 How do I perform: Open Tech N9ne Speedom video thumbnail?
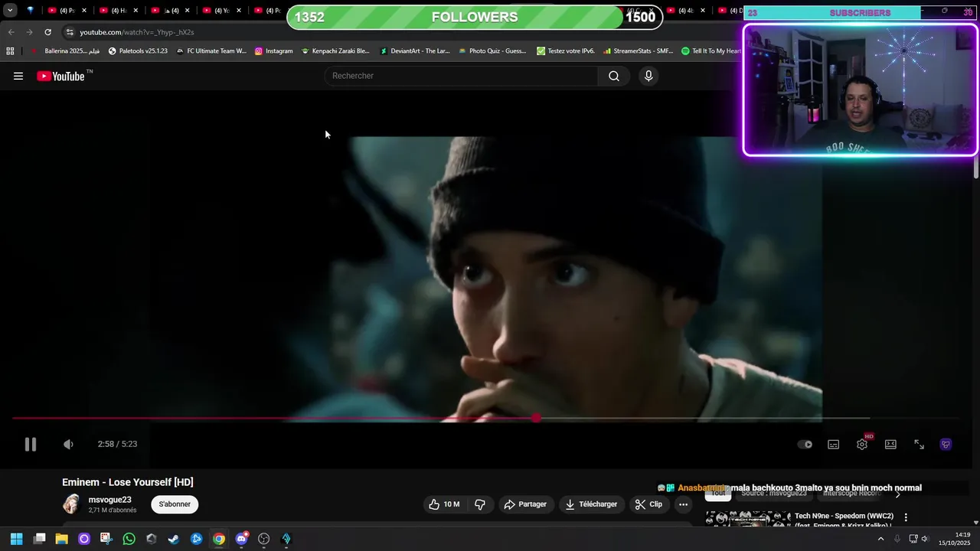[748, 519]
